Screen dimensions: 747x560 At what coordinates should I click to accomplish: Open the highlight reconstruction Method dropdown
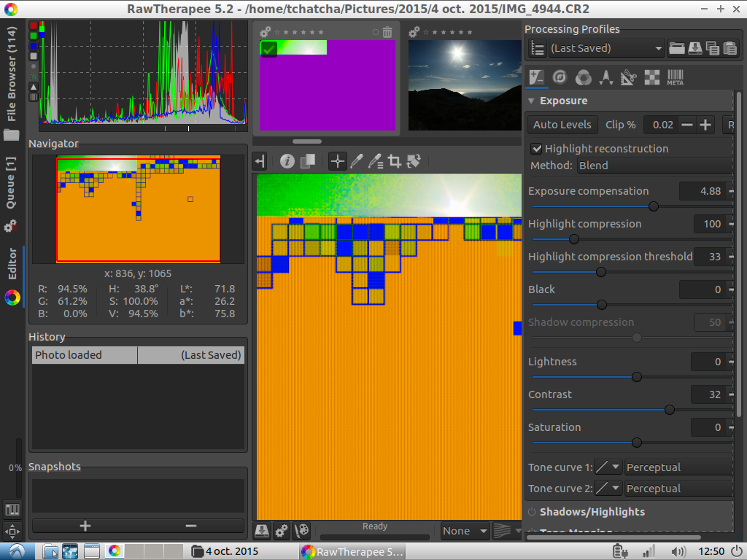pos(654,166)
